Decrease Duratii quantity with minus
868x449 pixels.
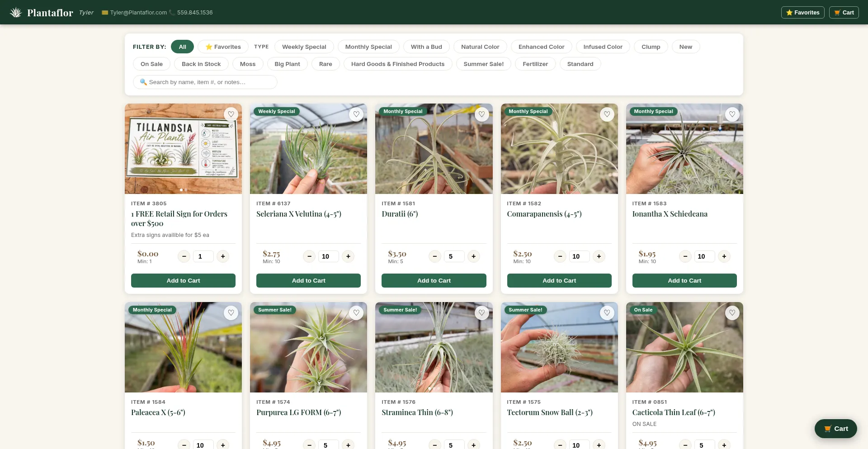point(434,256)
